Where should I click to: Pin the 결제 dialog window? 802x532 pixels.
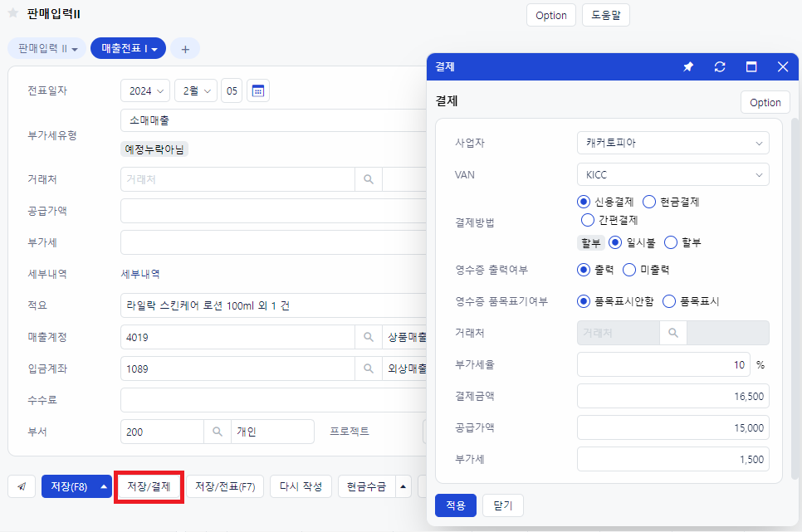[x=688, y=66]
